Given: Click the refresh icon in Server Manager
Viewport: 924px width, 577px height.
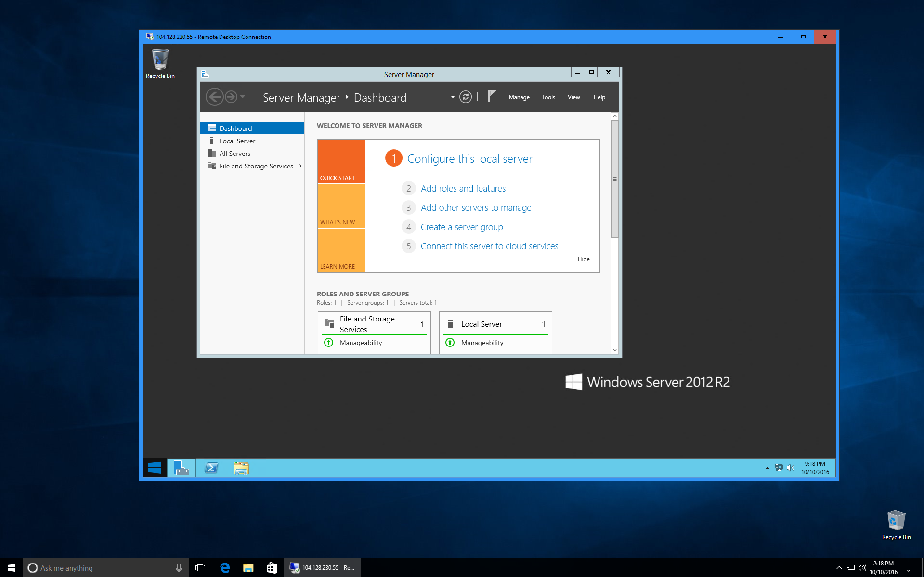Looking at the screenshot, I should (x=465, y=97).
